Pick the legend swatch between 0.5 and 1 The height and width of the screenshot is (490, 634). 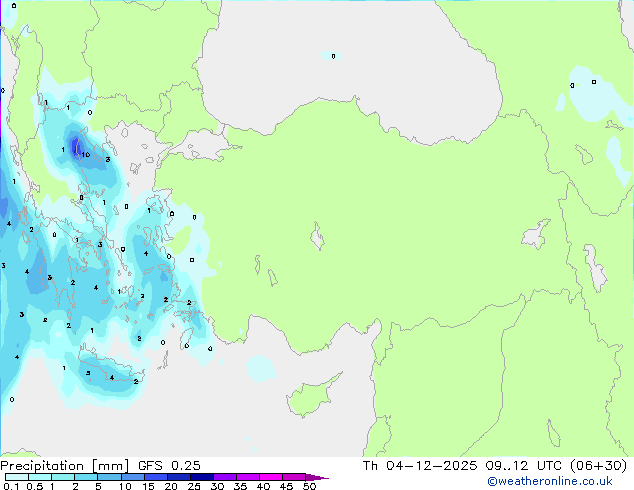click(x=40, y=477)
